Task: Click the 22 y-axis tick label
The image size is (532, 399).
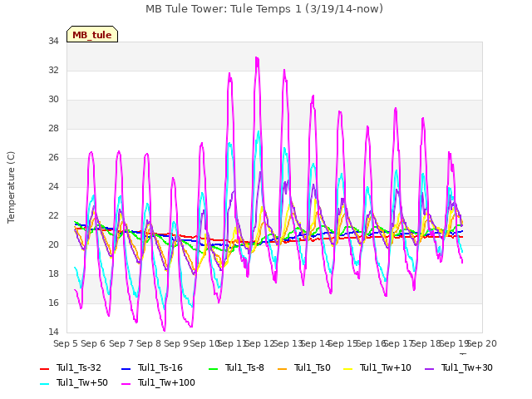Action: pos(53,216)
